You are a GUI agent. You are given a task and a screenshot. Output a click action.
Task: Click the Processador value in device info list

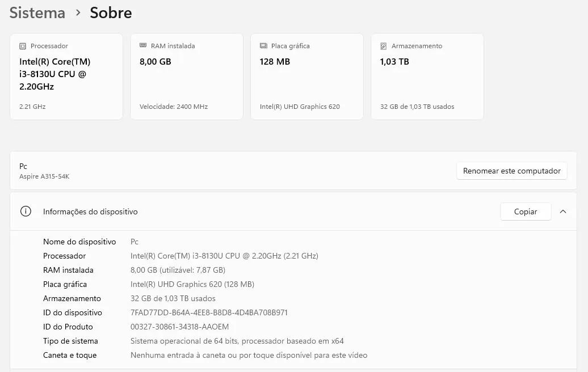[224, 256]
